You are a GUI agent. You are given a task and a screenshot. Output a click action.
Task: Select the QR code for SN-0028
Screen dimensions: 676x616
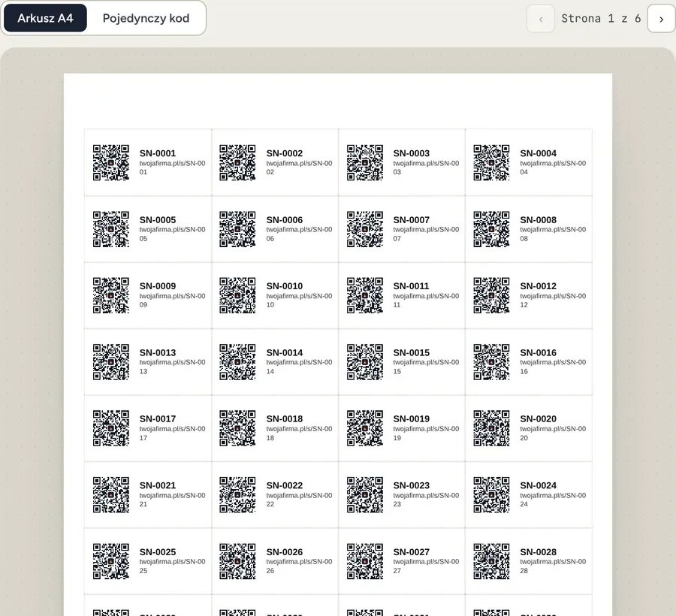pyautogui.click(x=491, y=561)
